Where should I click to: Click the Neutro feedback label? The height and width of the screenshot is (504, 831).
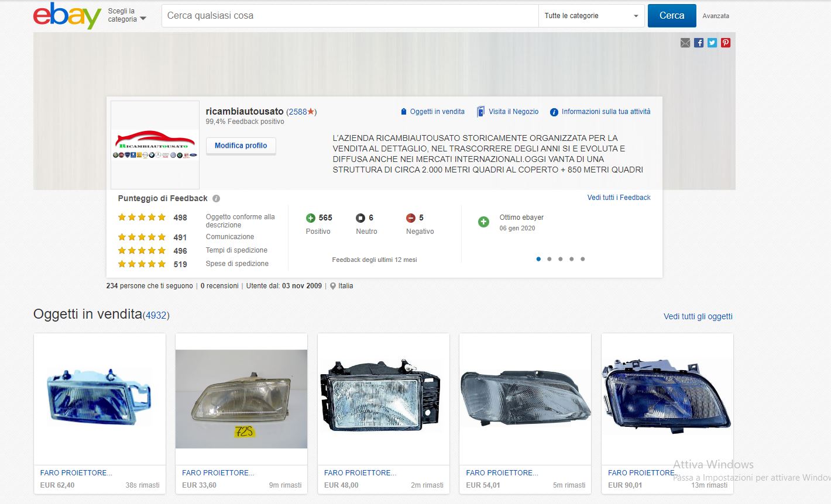[x=366, y=232]
